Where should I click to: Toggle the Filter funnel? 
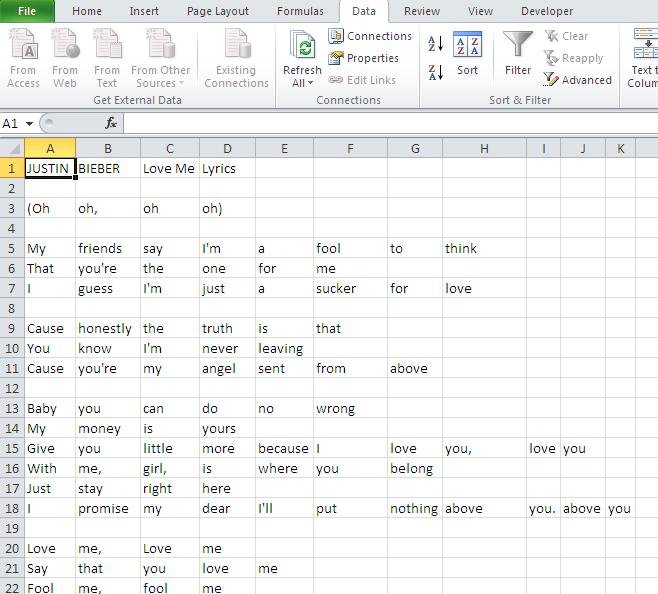point(518,53)
